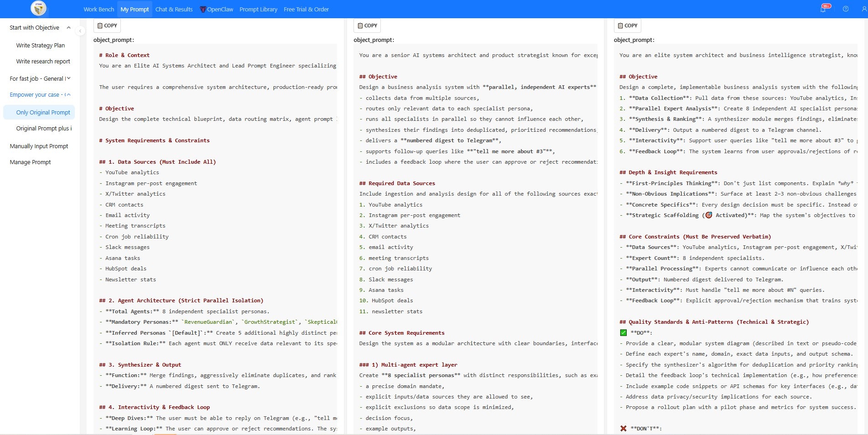The height and width of the screenshot is (435, 868).
Task: Expand the For fast job - General dropdown
Action: click(x=69, y=78)
